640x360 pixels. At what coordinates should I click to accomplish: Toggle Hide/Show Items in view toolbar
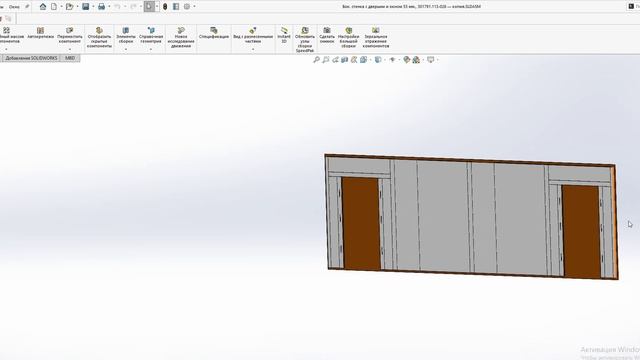tap(392, 60)
